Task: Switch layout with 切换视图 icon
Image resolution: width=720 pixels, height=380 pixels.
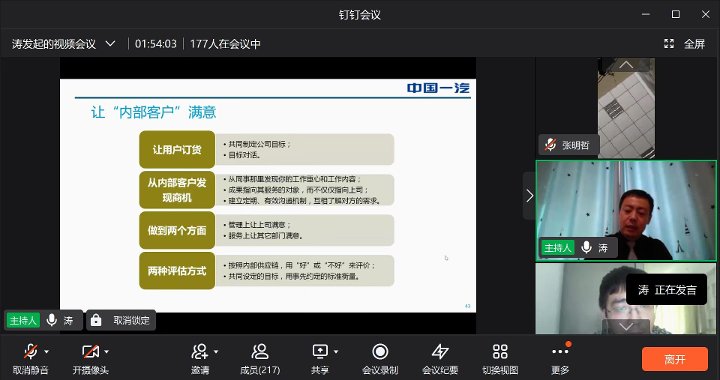Action: coord(500,352)
